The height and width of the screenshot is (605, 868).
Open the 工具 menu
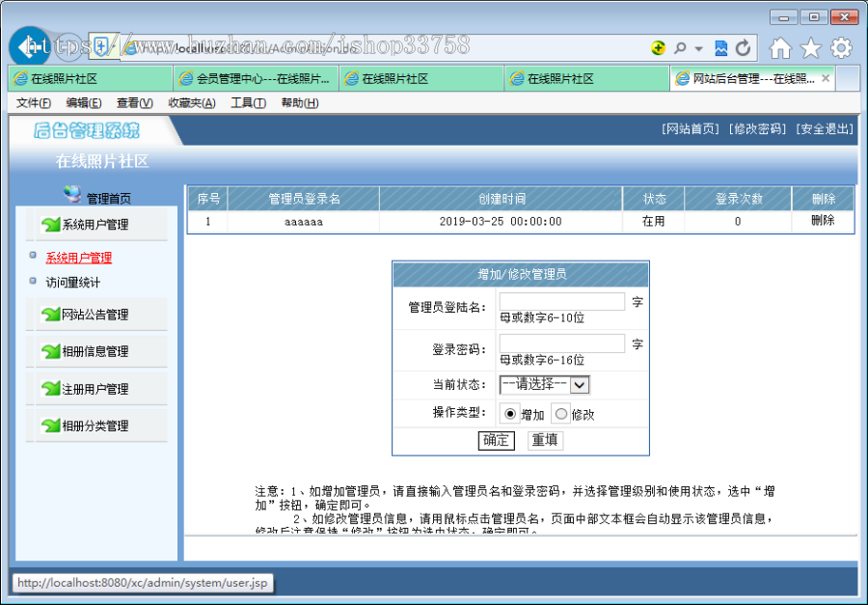coord(248,103)
